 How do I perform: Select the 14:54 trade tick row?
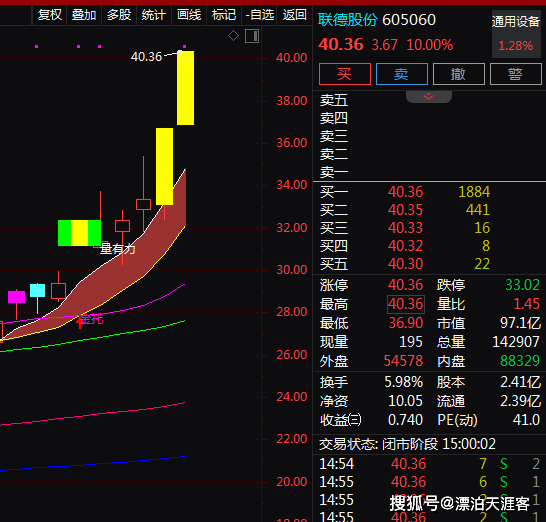click(x=429, y=464)
